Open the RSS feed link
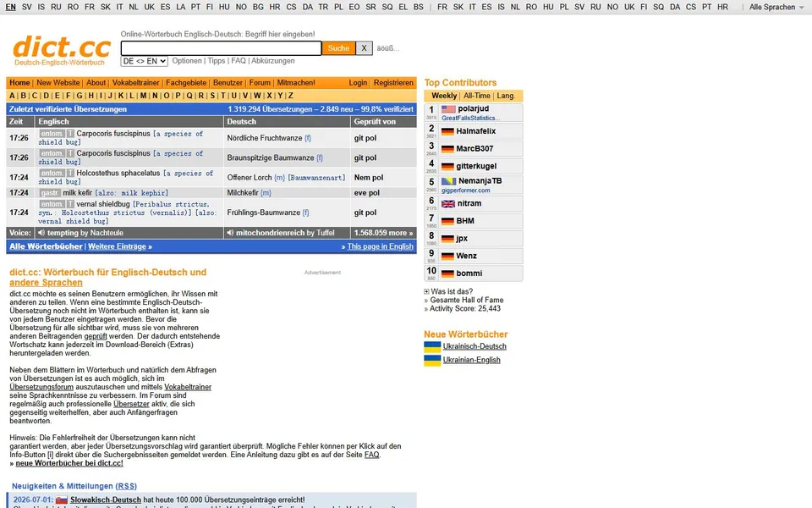812x508 pixels. 126,486
